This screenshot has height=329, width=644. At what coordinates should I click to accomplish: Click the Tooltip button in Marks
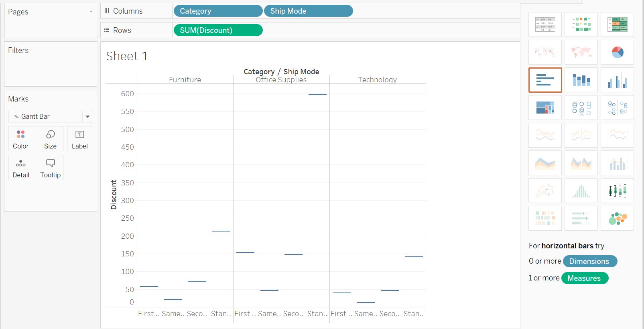point(50,168)
